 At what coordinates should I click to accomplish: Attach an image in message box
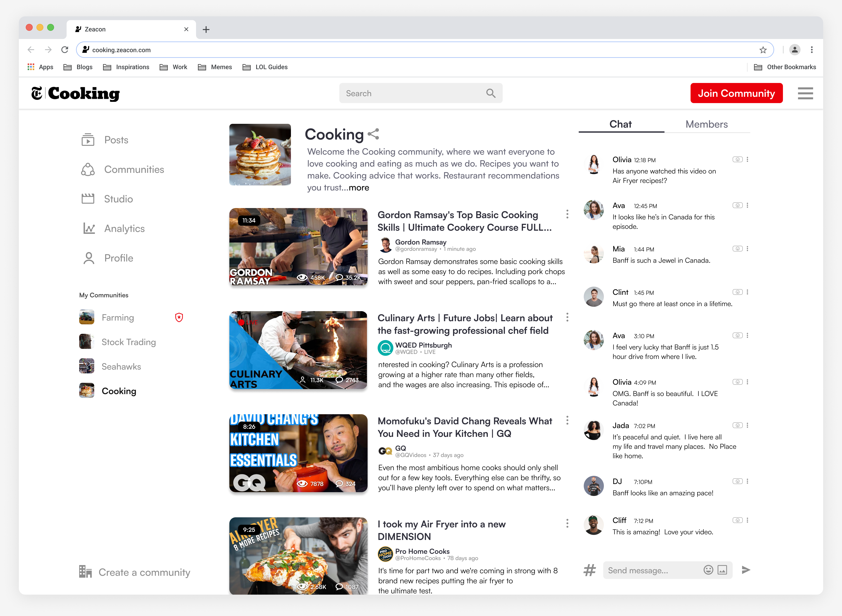pos(722,570)
